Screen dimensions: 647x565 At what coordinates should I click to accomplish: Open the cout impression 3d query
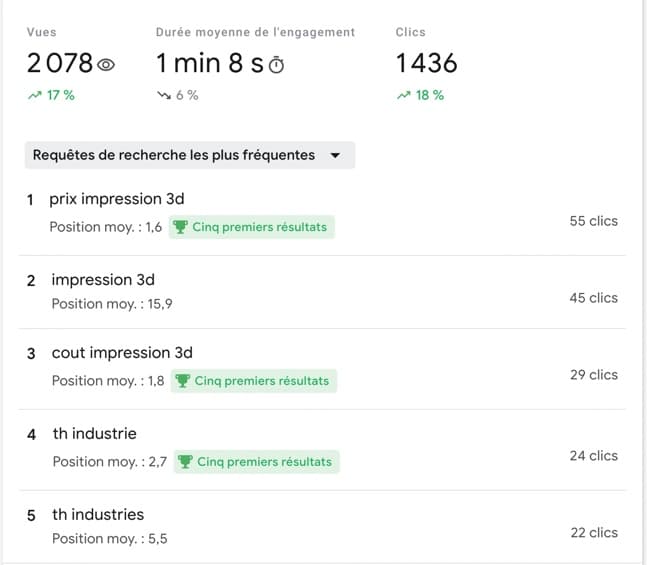click(122, 353)
